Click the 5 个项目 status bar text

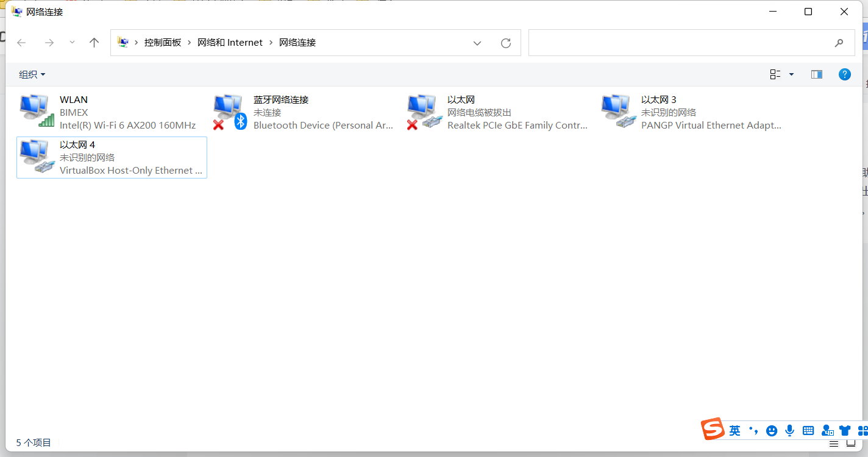[34, 443]
